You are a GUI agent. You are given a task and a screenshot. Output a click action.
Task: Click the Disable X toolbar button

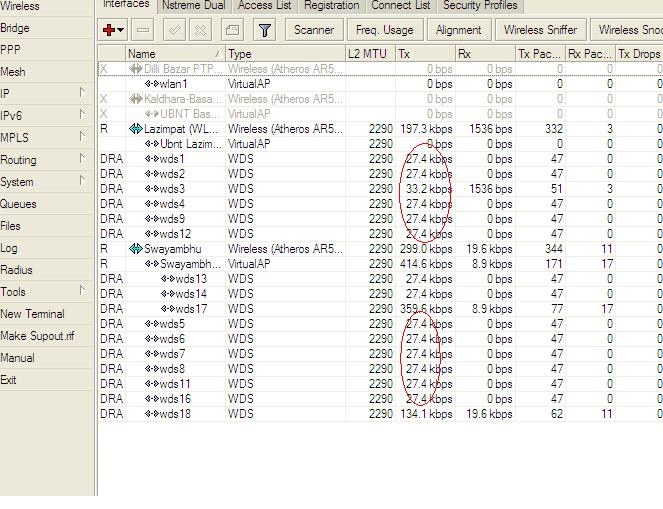pyautogui.click(x=200, y=30)
